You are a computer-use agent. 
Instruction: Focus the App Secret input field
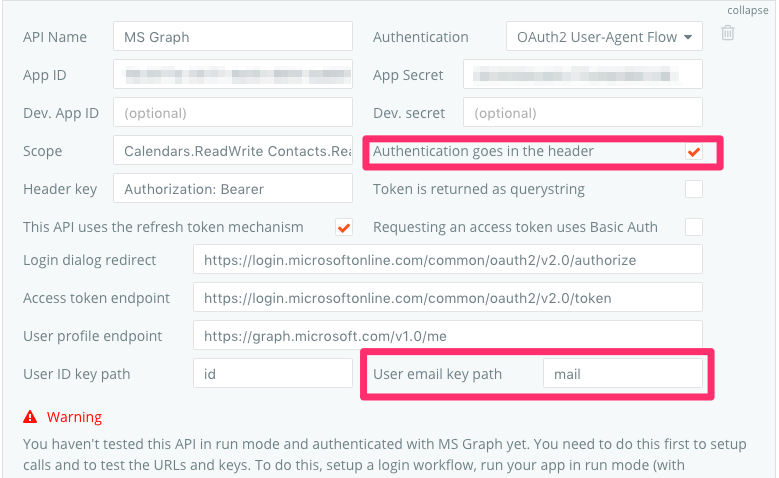pyautogui.click(x=583, y=75)
